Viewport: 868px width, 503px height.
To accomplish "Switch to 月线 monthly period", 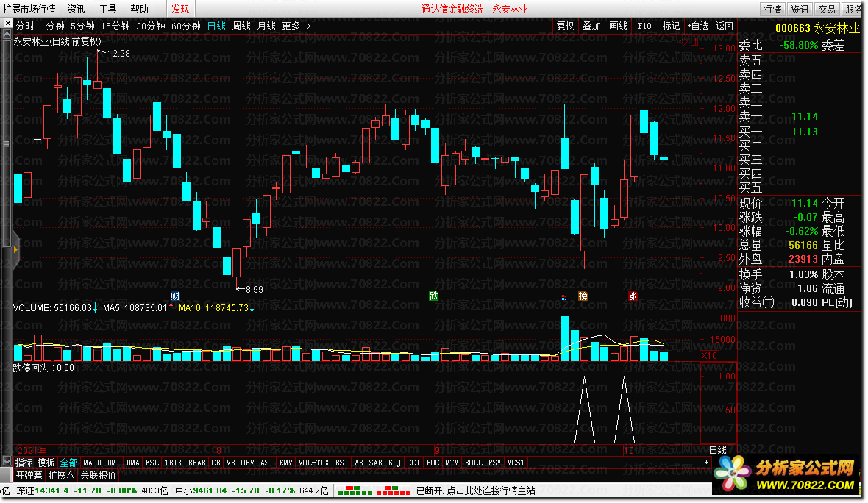I will 266,26.
